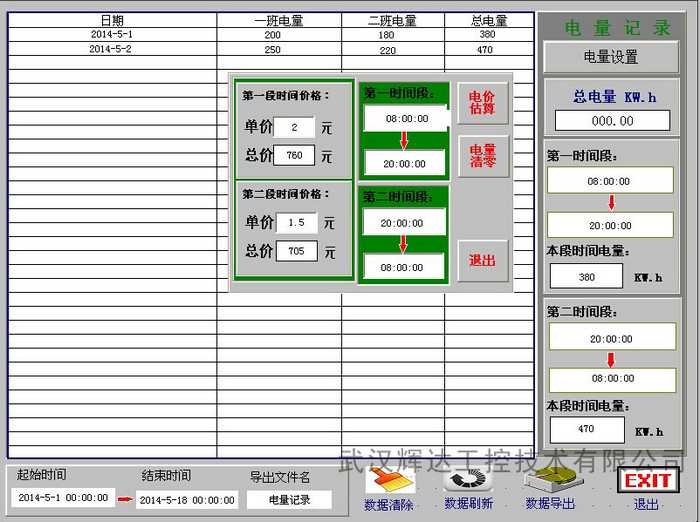Select the 导出文件名 filename field
This screenshot has height=522, width=700.
coord(289,499)
